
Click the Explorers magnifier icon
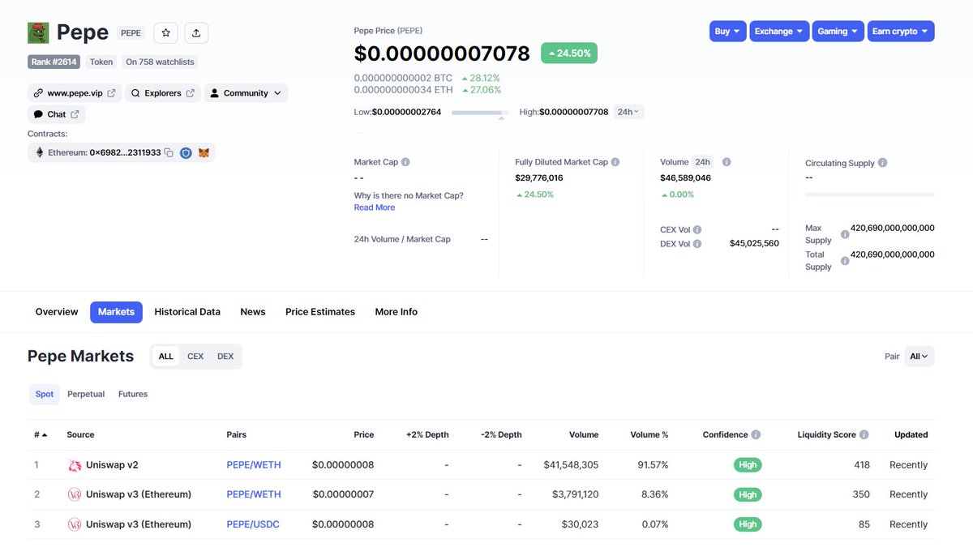[x=135, y=93]
